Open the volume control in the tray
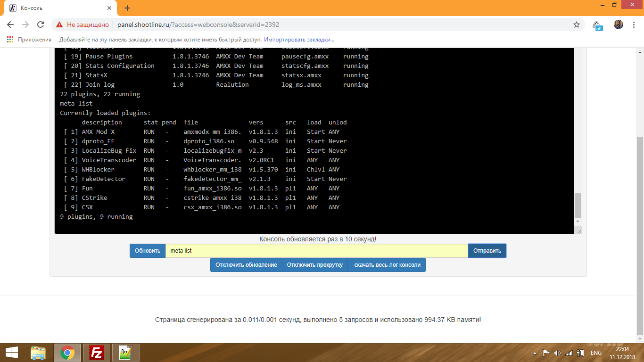Viewport: 644px width, 362px height. point(558,353)
